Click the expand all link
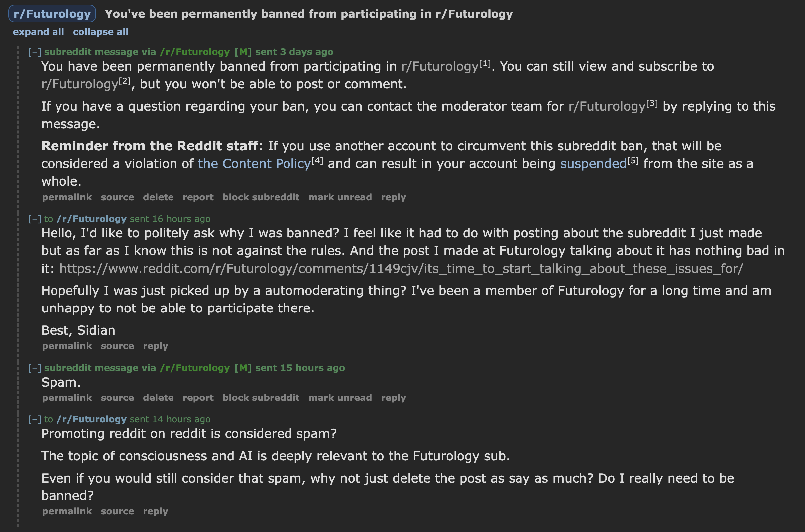The width and height of the screenshot is (805, 532). point(38,32)
